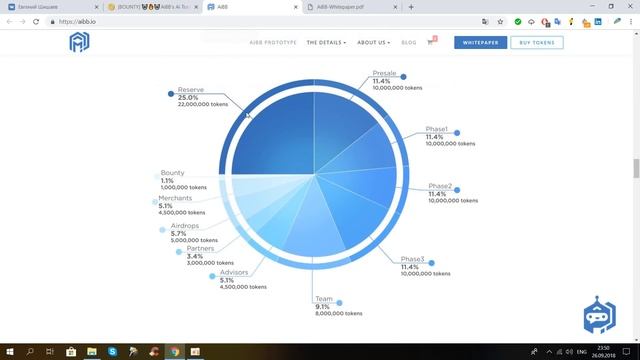Open the BLOG menu item
This screenshot has height=360, width=640.
409,42
